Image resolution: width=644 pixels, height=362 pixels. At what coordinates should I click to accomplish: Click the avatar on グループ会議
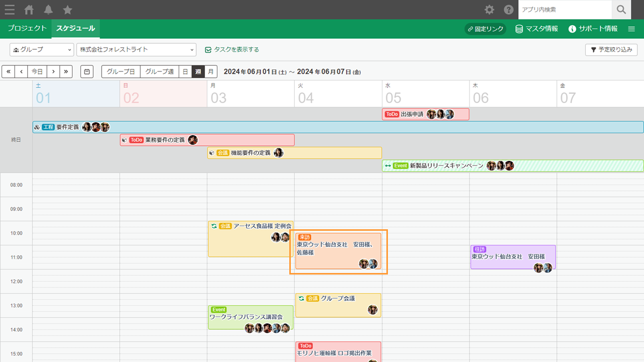(372, 310)
